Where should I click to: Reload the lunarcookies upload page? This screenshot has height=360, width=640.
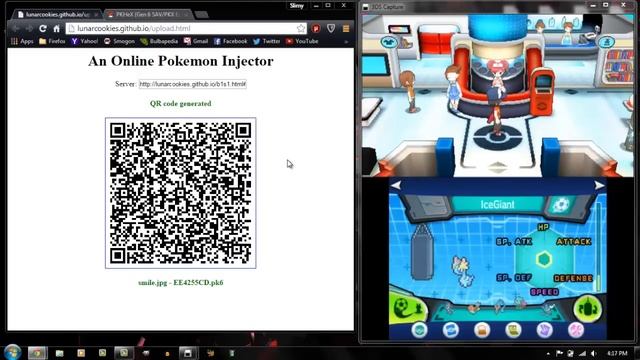[x=43, y=29]
